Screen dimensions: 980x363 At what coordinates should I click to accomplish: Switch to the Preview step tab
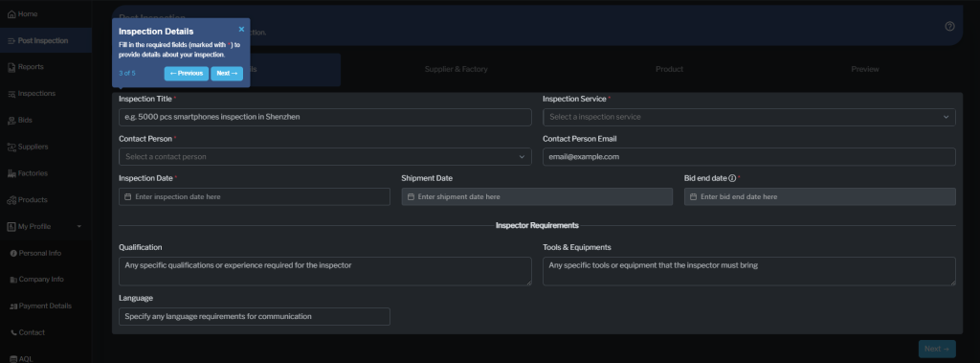tap(865, 69)
